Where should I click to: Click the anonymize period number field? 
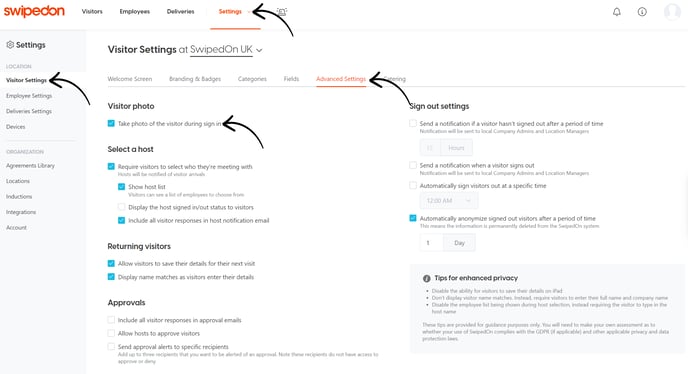431,243
